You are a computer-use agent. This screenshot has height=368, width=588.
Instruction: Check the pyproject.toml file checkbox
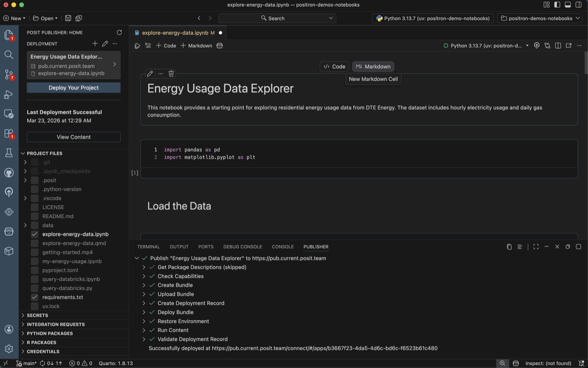34,270
